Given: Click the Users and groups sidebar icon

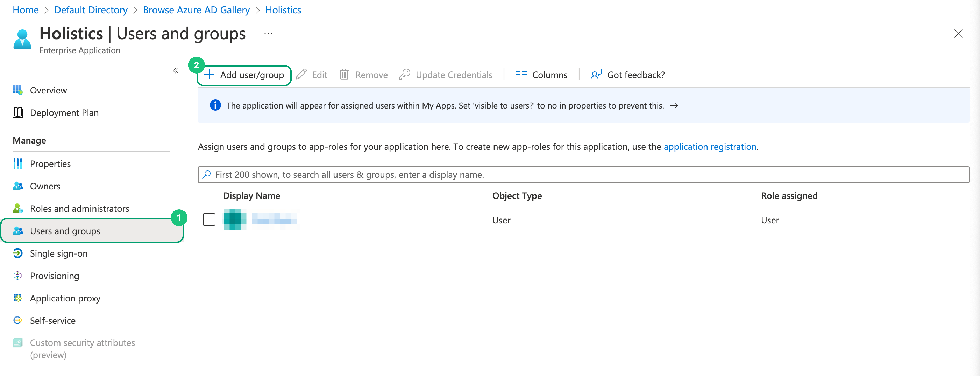Looking at the screenshot, I should click(17, 231).
